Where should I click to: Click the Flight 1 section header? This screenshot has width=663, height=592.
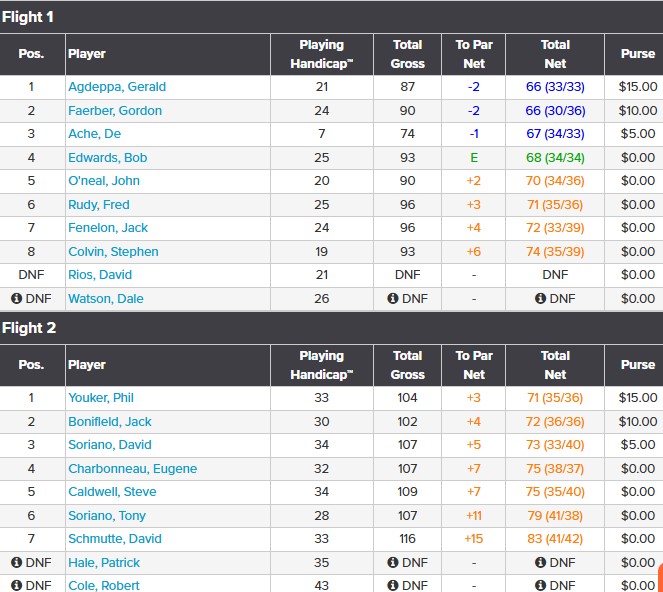[28, 17]
